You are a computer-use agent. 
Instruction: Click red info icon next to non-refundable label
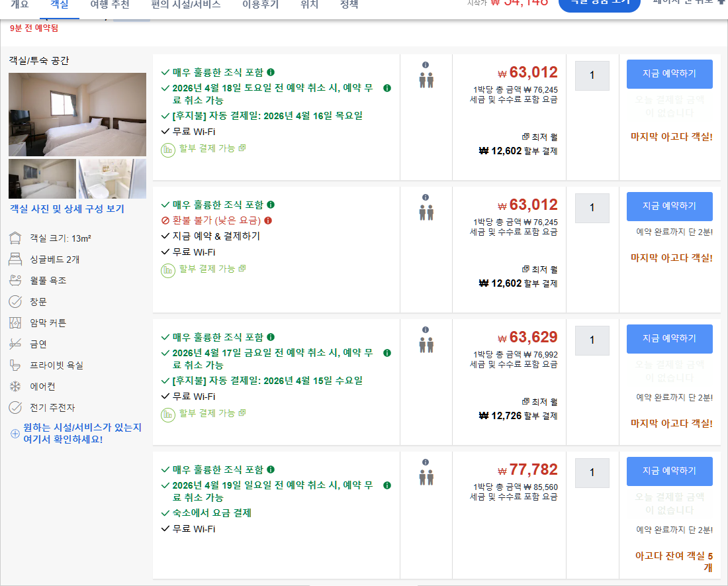pos(268,220)
